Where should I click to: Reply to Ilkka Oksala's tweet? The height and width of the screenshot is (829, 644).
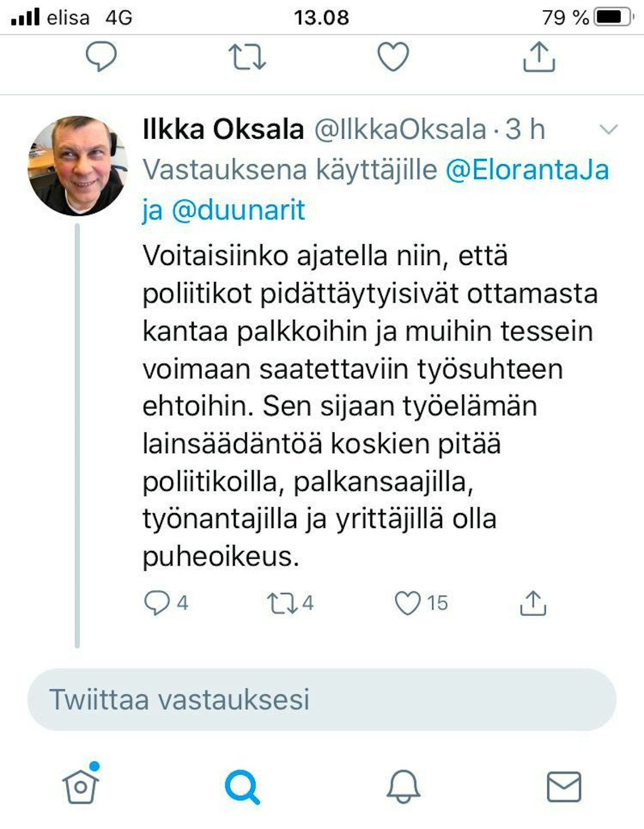click(157, 603)
